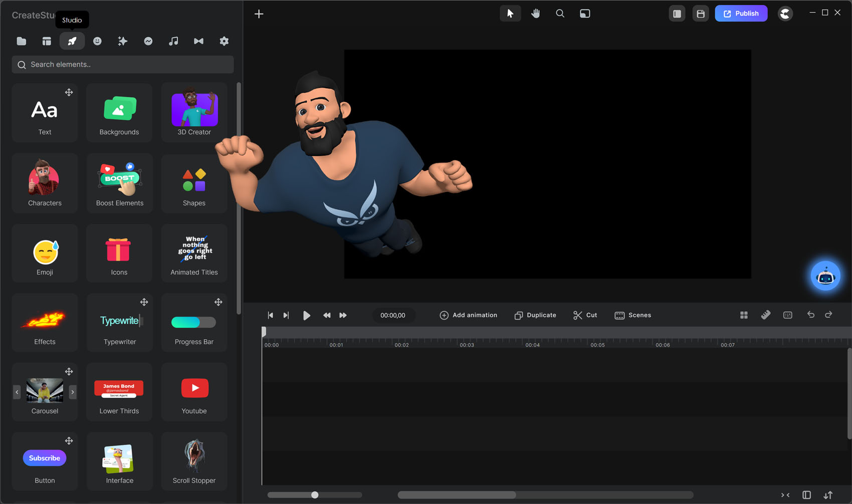The height and width of the screenshot is (504, 852).
Task: Click the zoom magnifier tool
Action: coord(560,14)
